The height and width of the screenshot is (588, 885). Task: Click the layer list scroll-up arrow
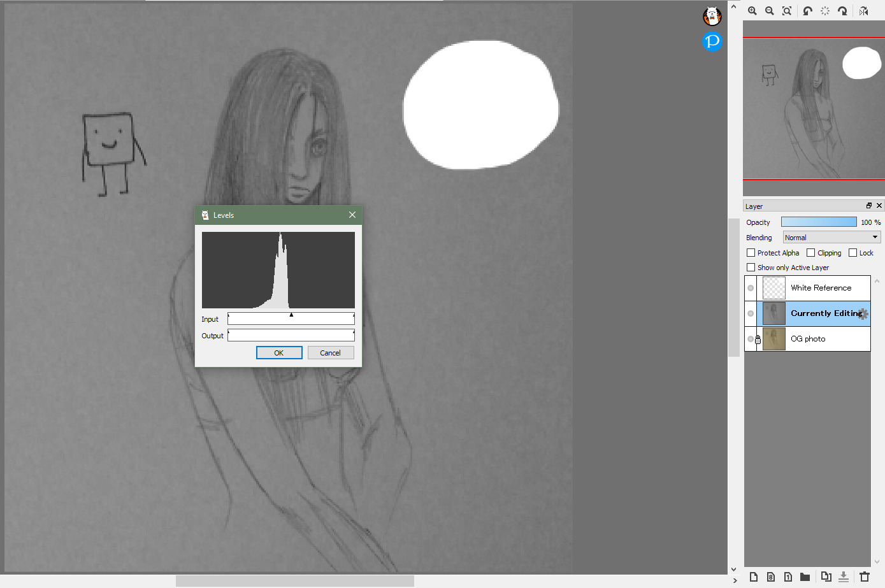click(x=877, y=281)
